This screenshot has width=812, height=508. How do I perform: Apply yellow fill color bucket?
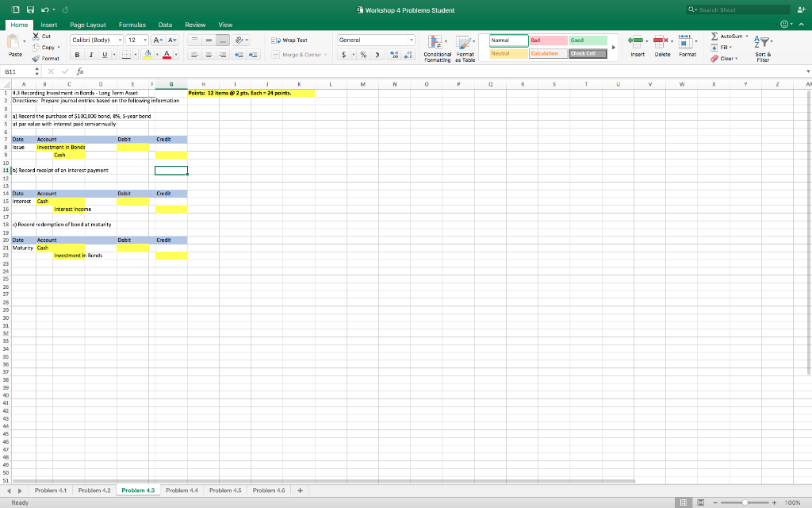tap(147, 55)
